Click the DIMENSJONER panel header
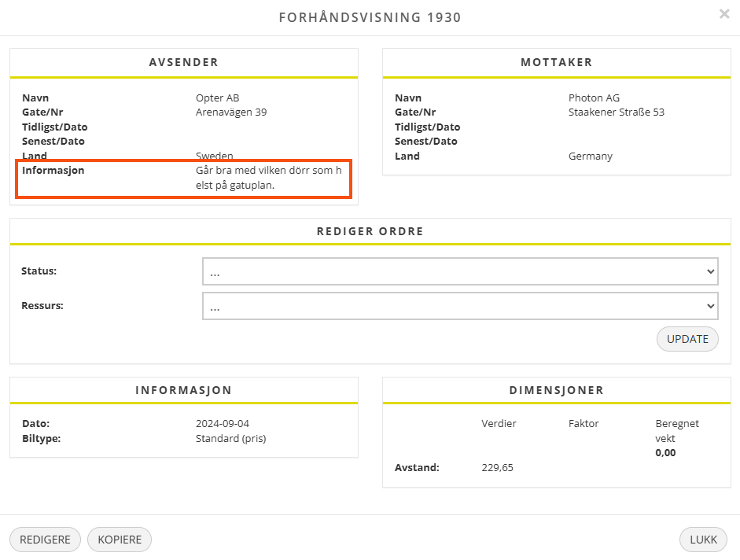Screen dimensions: 740x560 pos(556,390)
